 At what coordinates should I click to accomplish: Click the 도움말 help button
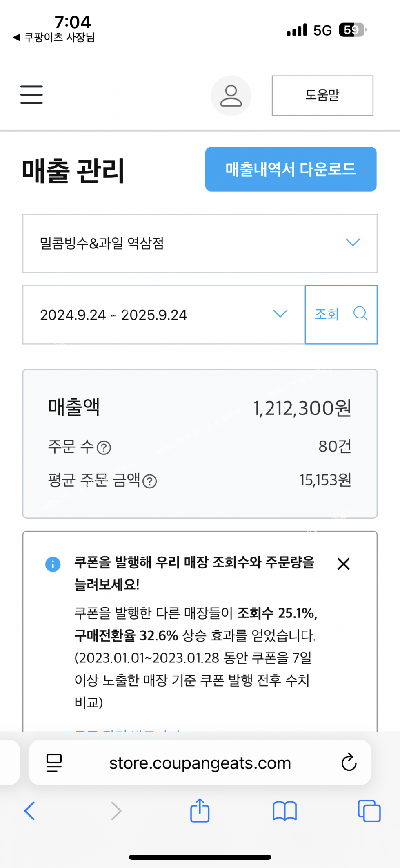(322, 96)
